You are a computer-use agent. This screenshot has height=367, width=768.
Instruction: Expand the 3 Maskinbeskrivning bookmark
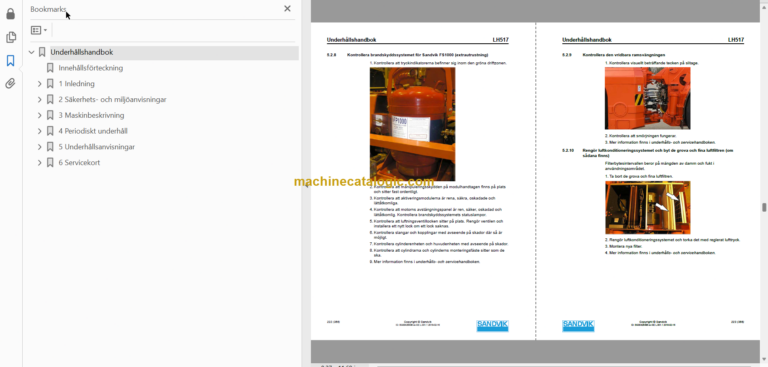click(40, 115)
